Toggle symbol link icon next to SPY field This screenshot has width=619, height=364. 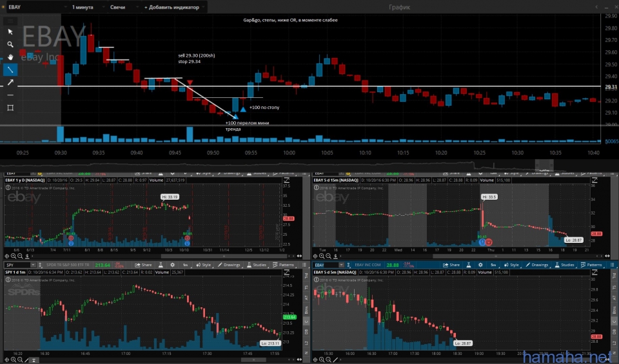pos(40,265)
